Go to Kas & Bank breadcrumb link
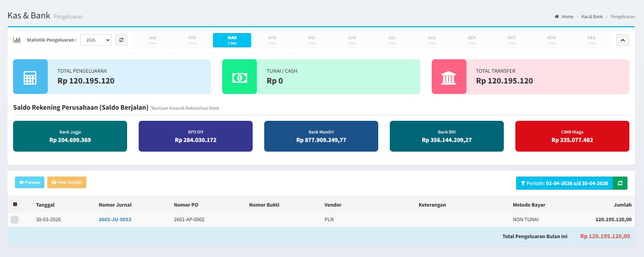 click(x=592, y=17)
